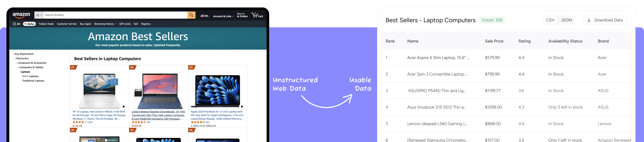Open the shopping cart icon
The width and height of the screenshot is (644, 142).
(257, 15)
